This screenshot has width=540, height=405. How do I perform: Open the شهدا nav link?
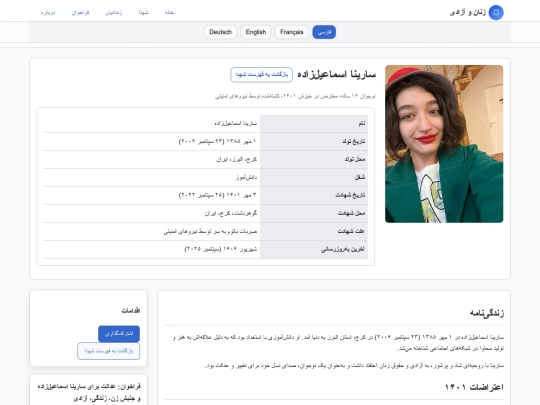coord(143,12)
